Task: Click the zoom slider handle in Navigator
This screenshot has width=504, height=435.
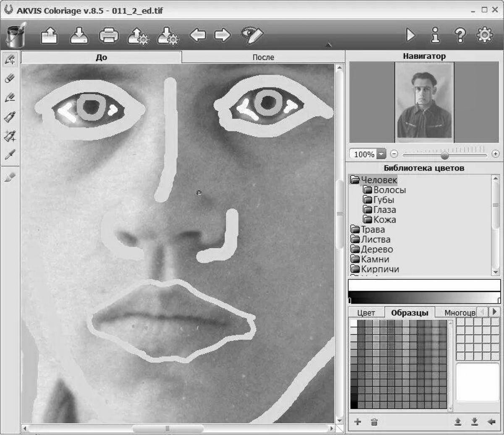Action: point(444,155)
